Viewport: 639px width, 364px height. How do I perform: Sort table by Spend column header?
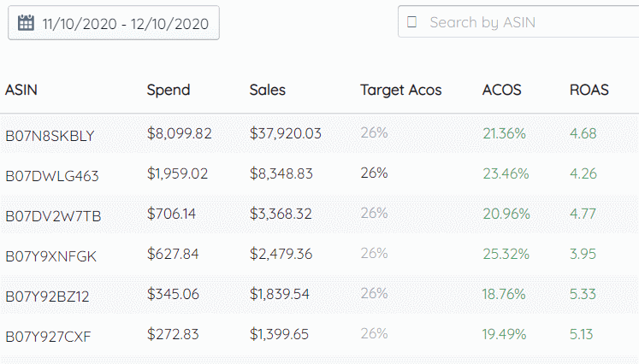pos(169,90)
